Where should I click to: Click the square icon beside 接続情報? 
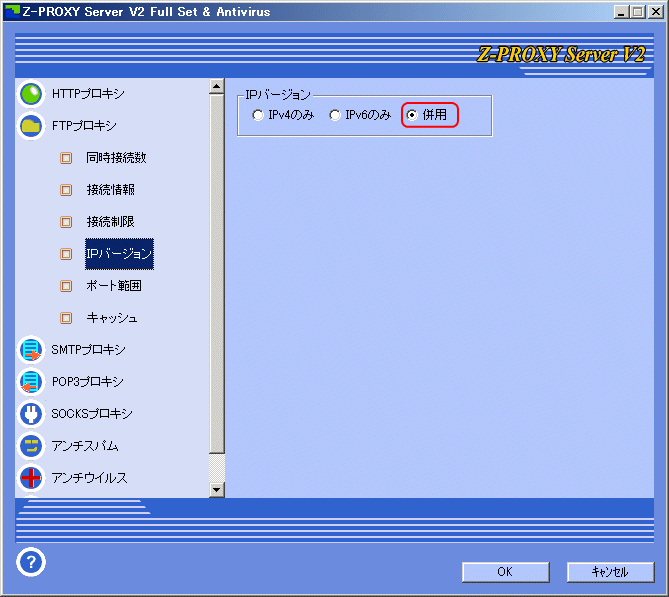(66, 190)
